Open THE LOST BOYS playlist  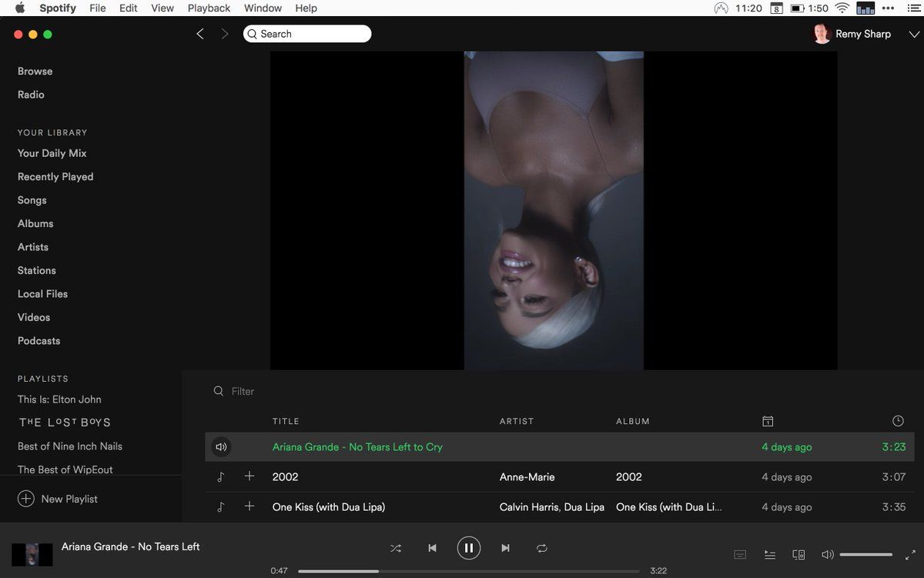click(x=65, y=423)
